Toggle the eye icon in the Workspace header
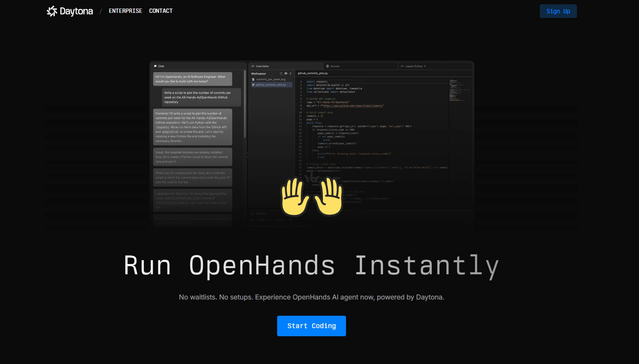 click(x=285, y=73)
